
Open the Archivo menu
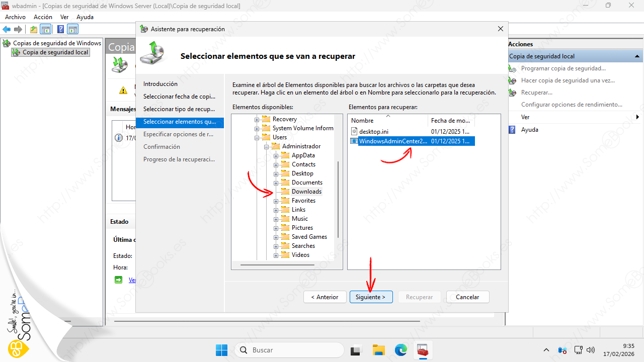click(x=15, y=17)
